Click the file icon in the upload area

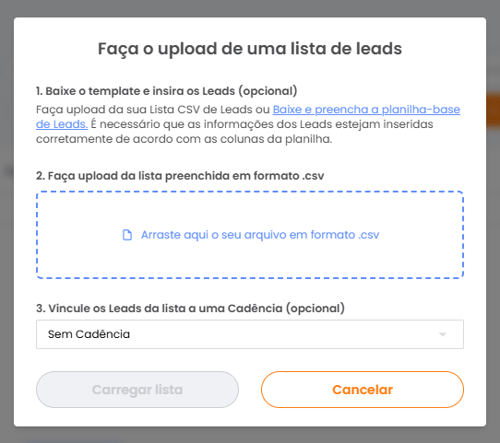coord(127,235)
